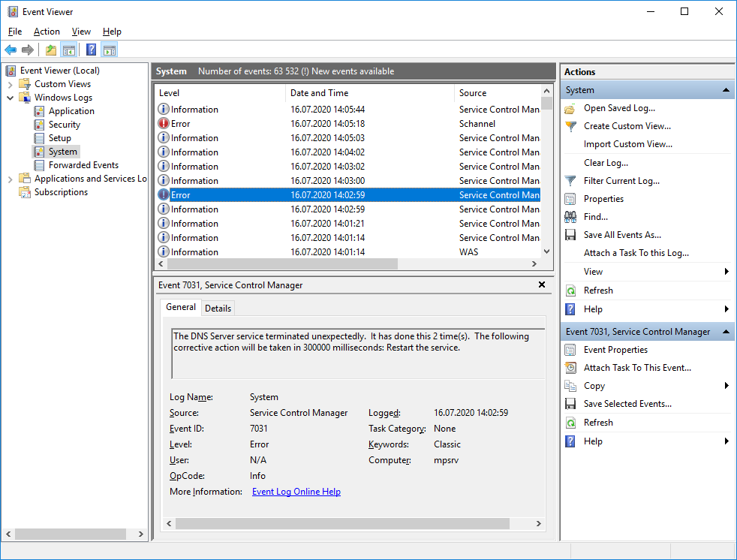Open the View submenu arrow in Actions

pyautogui.click(x=726, y=271)
